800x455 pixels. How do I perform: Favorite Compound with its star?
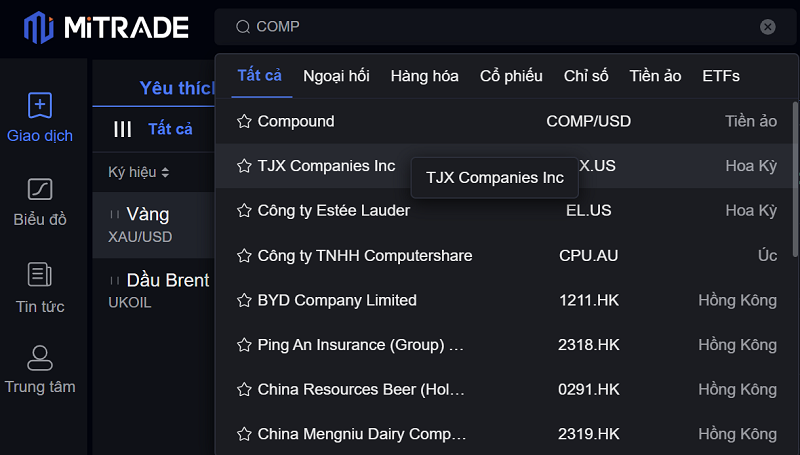(244, 122)
